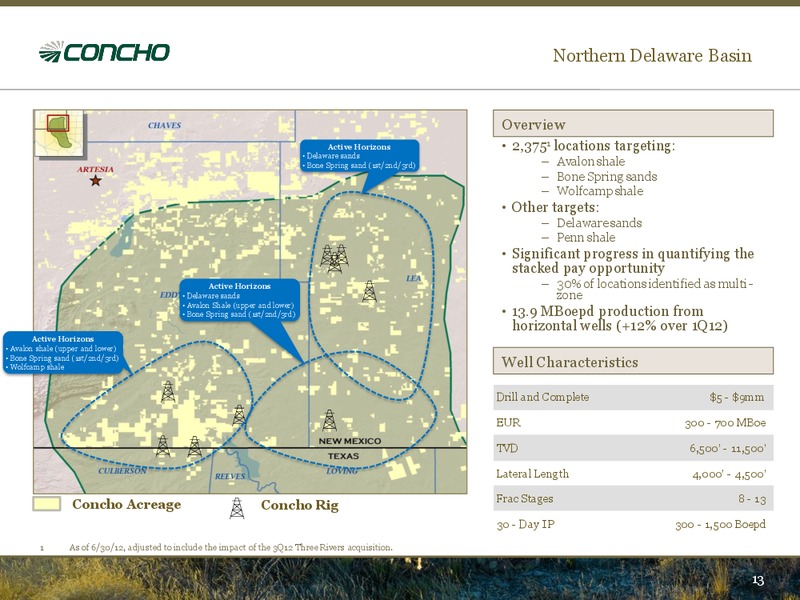Image resolution: width=800 pixels, height=600 pixels.
Task: Click the 'Bone Spring sands' sub-bullet
Action: 607,177
